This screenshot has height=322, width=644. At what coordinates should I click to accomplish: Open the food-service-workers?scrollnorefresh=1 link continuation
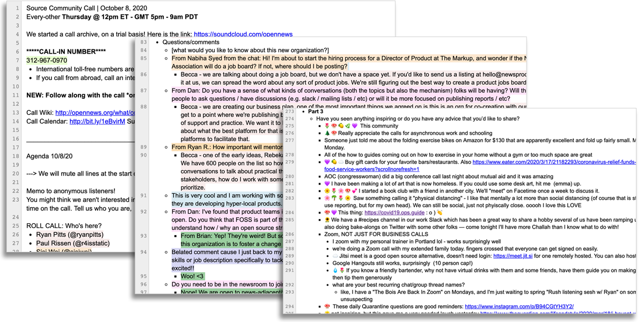click(372, 169)
